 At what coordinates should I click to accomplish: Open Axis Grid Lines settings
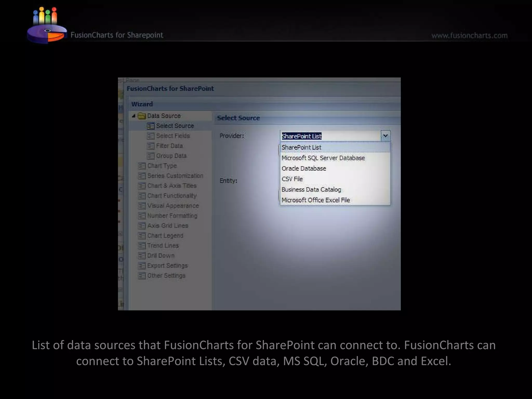(168, 225)
